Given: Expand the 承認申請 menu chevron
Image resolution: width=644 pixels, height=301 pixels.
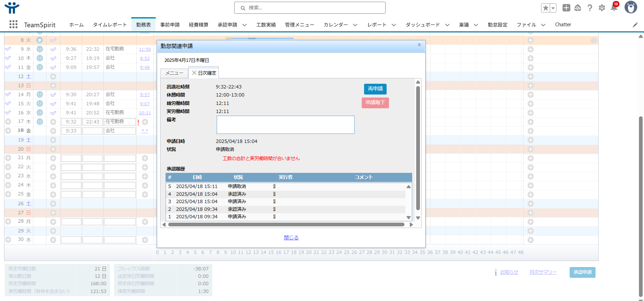Looking at the screenshot, I should tap(245, 25).
